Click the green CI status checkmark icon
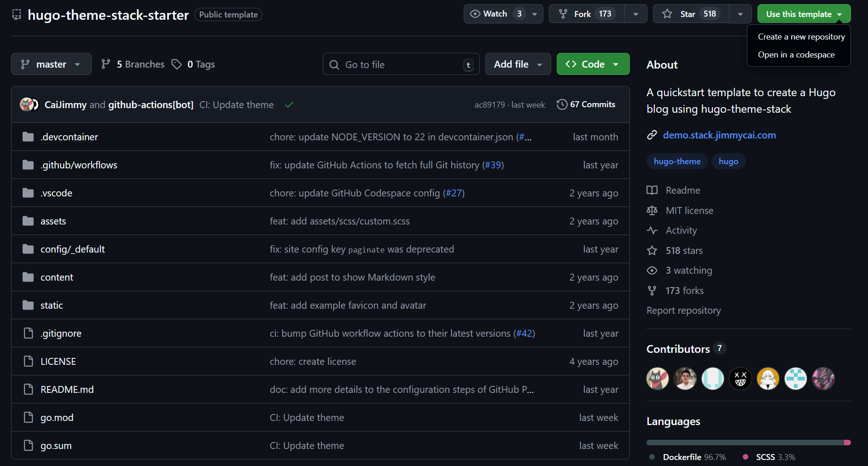The image size is (868, 466). click(x=289, y=105)
